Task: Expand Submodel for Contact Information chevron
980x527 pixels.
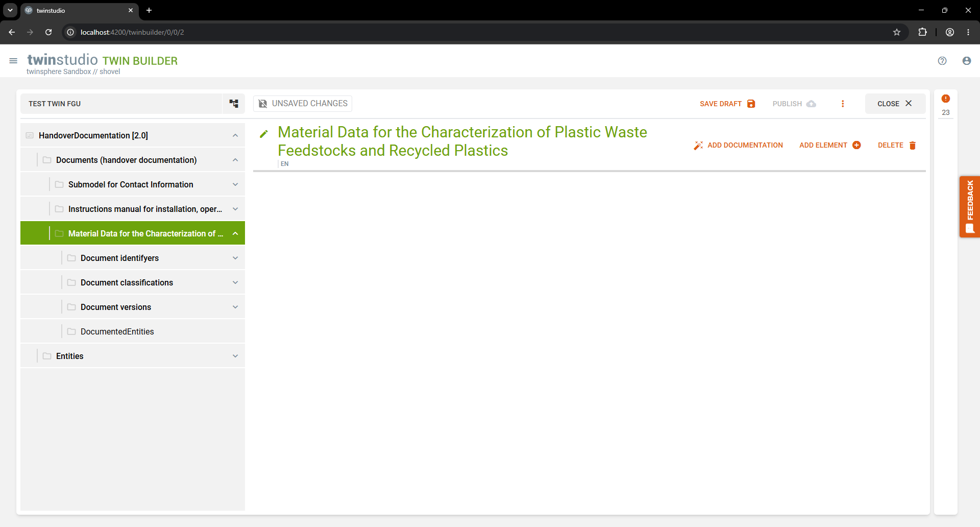Action: [x=235, y=184]
